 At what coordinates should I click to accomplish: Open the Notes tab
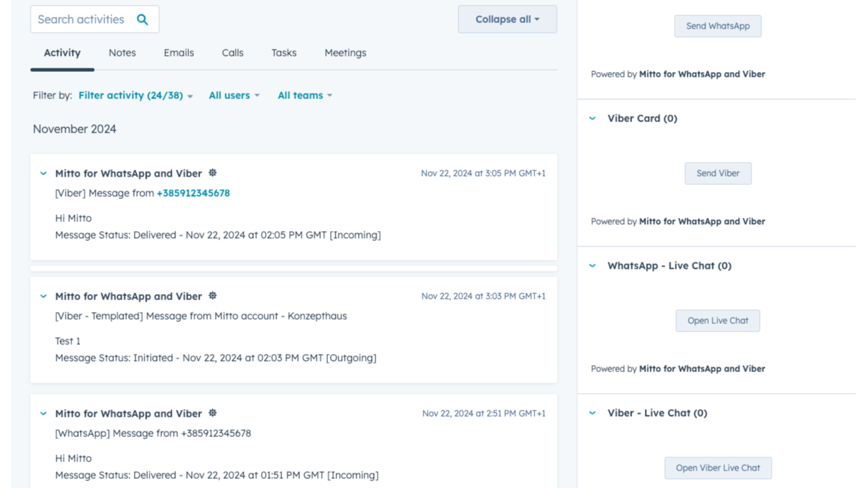point(122,52)
